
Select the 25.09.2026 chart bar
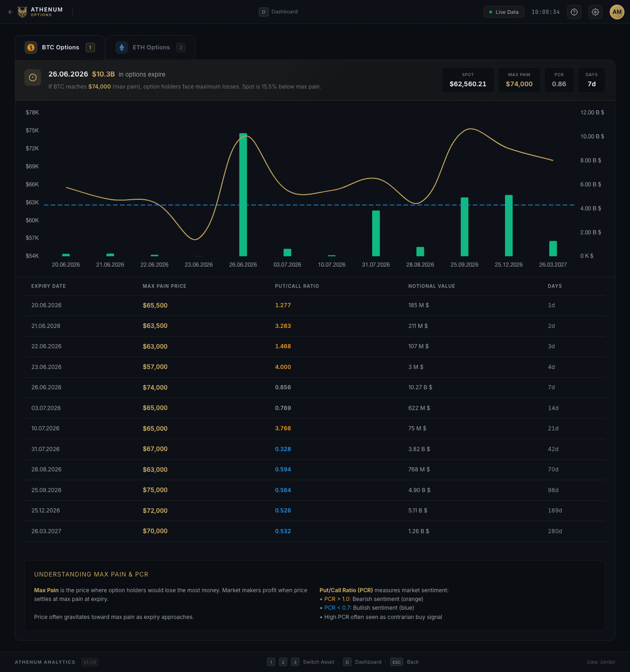pyautogui.click(x=464, y=227)
